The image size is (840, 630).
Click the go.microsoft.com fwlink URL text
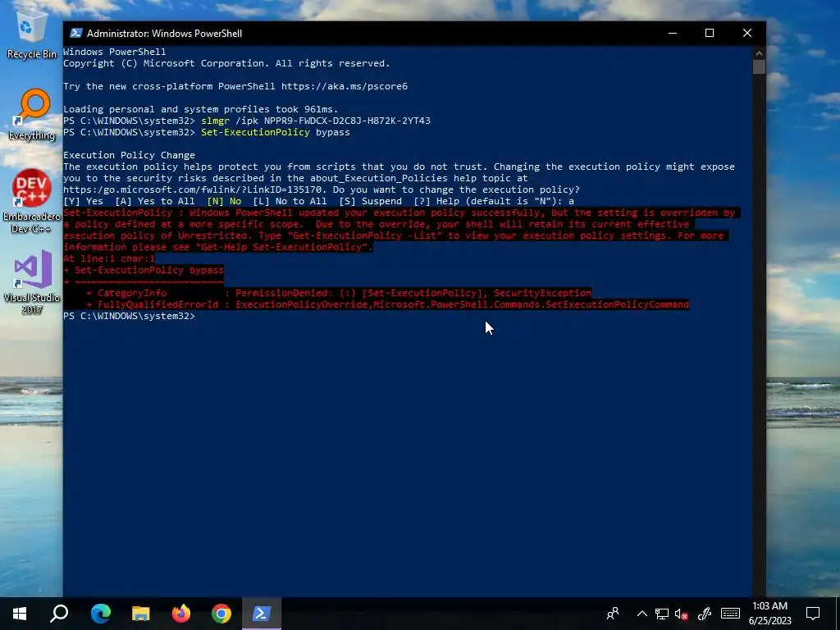point(194,189)
